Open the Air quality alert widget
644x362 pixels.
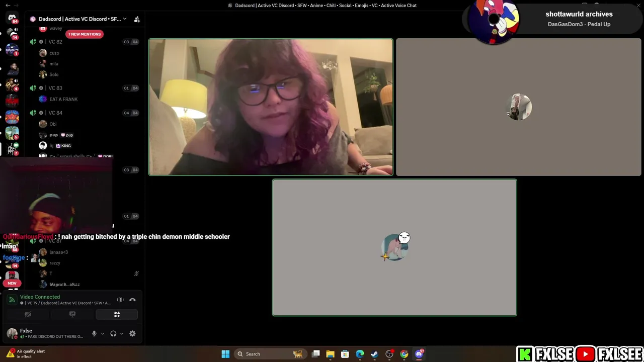tap(26, 354)
